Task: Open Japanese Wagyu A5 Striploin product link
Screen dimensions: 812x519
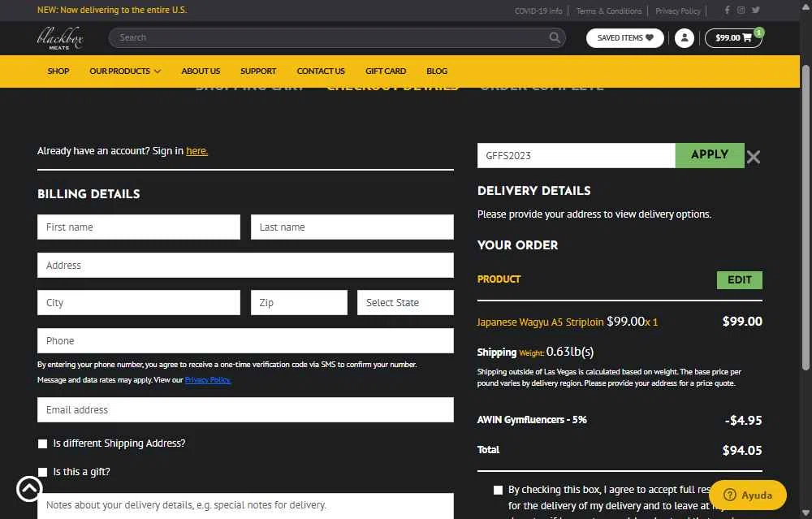Action: point(540,322)
